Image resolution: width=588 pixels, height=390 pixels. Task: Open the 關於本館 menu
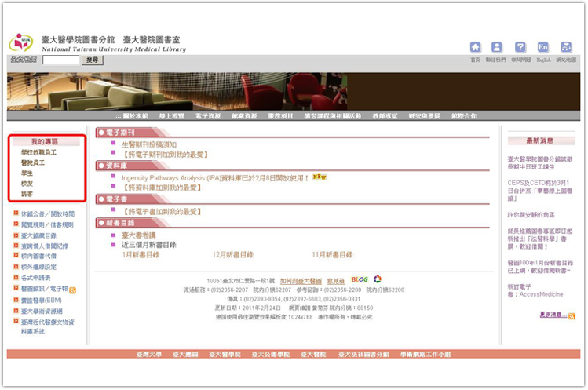tap(135, 116)
